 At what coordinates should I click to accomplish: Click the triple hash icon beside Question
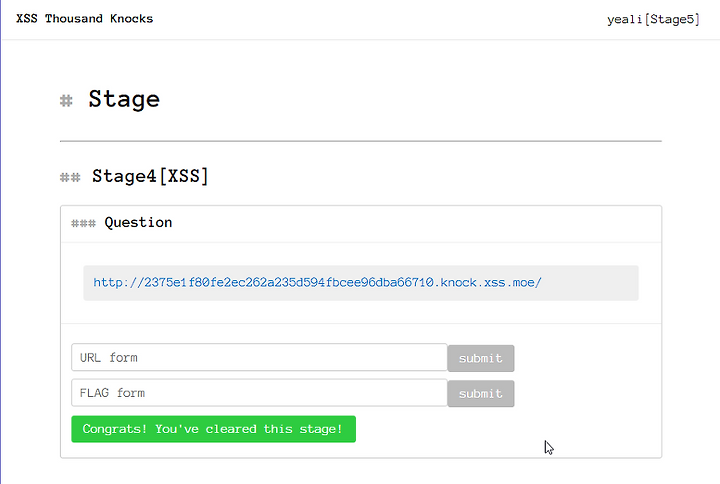click(84, 224)
